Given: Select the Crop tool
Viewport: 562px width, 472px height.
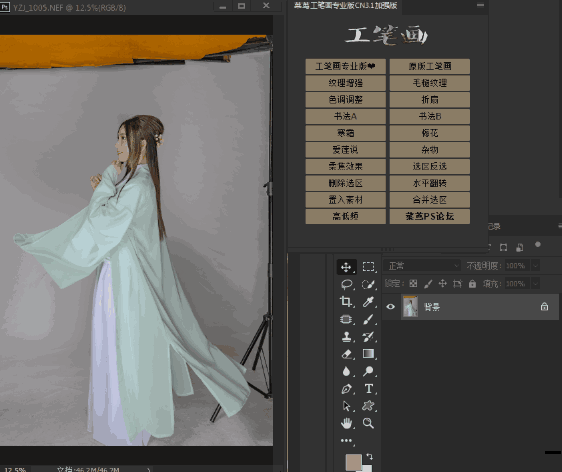Looking at the screenshot, I should point(346,302).
